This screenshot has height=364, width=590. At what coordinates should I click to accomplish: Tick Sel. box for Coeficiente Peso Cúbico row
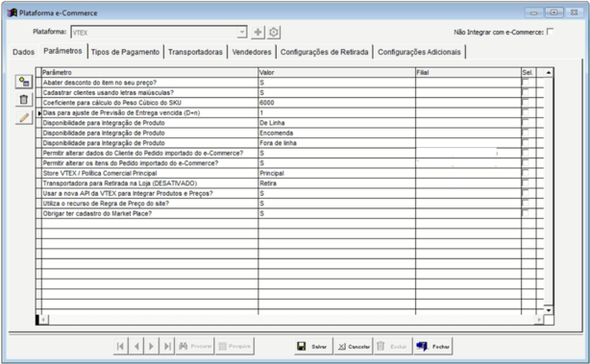pyautogui.click(x=526, y=103)
